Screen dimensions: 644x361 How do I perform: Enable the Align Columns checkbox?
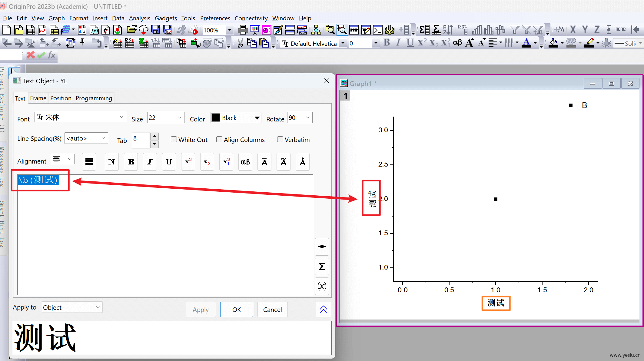point(219,139)
